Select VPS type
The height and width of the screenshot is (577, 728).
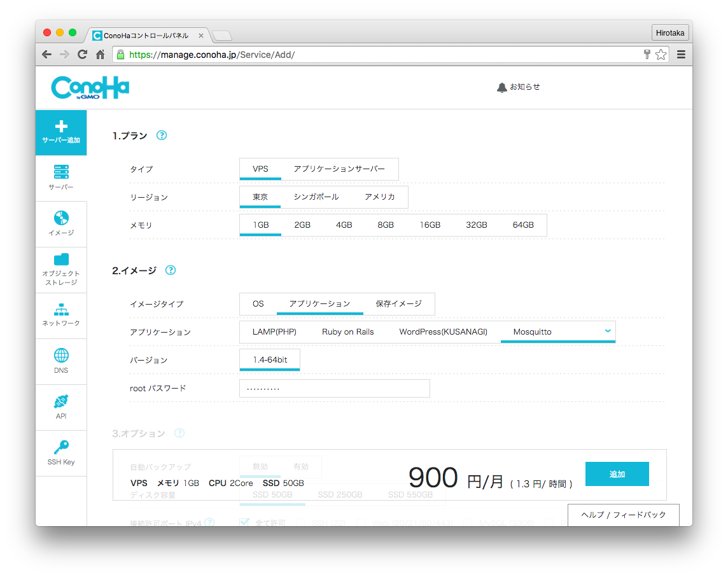pyautogui.click(x=260, y=169)
